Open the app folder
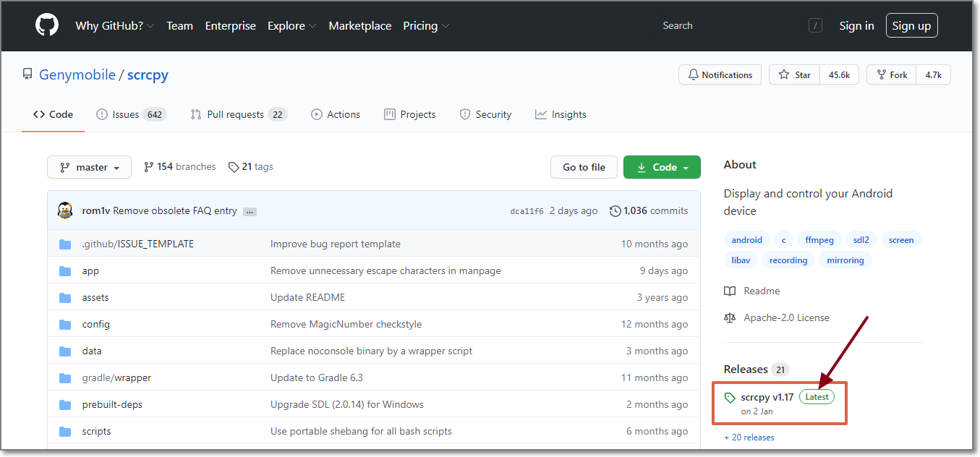 coord(90,270)
